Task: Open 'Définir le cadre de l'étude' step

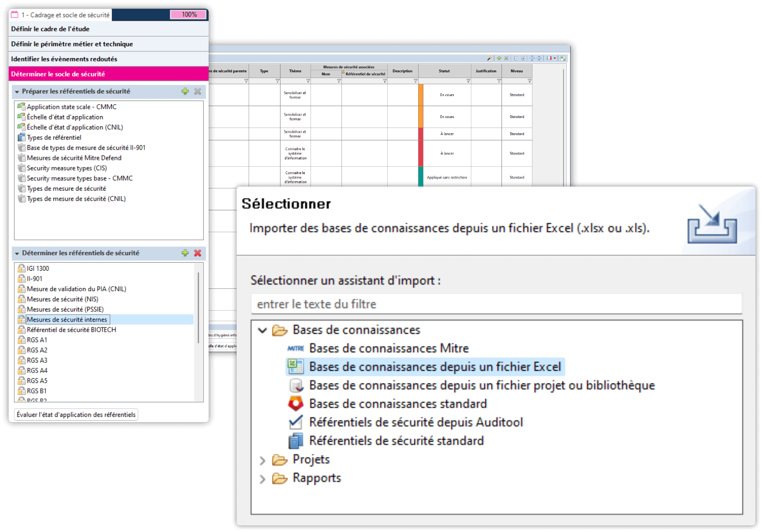Action: tap(109, 29)
